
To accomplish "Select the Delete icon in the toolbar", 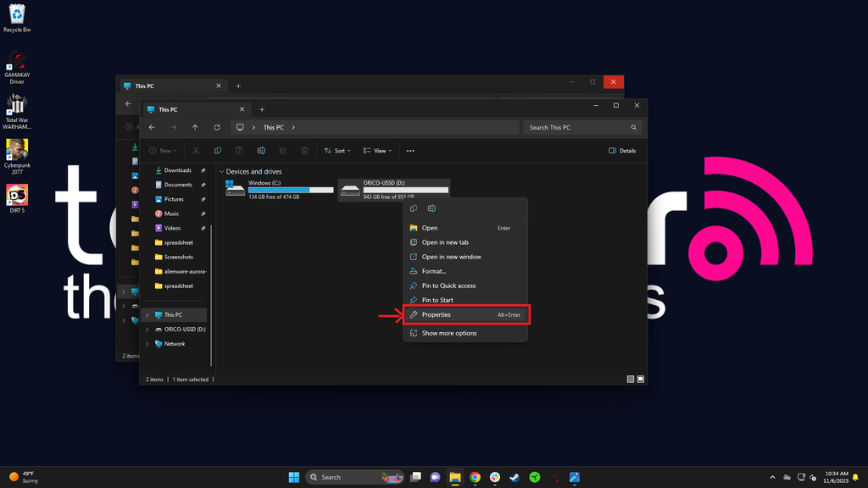I will 304,151.
